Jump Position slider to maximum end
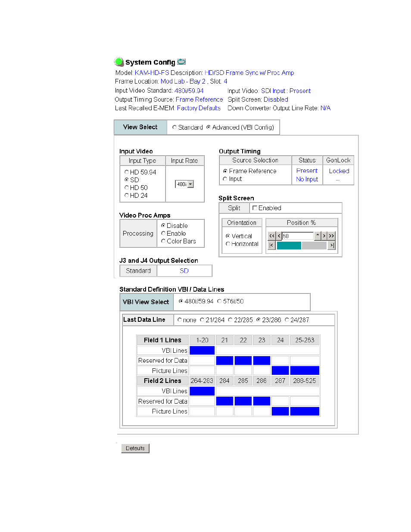 pos(331,246)
